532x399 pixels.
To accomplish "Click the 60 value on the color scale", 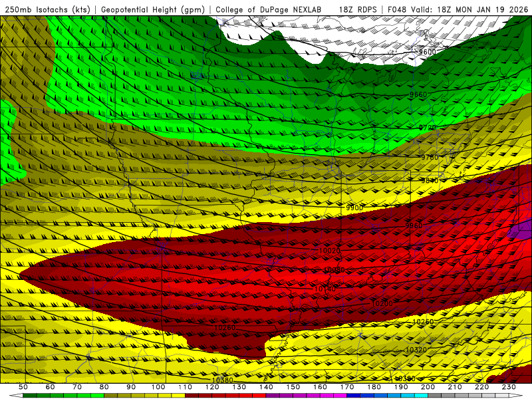I will (51, 387).
